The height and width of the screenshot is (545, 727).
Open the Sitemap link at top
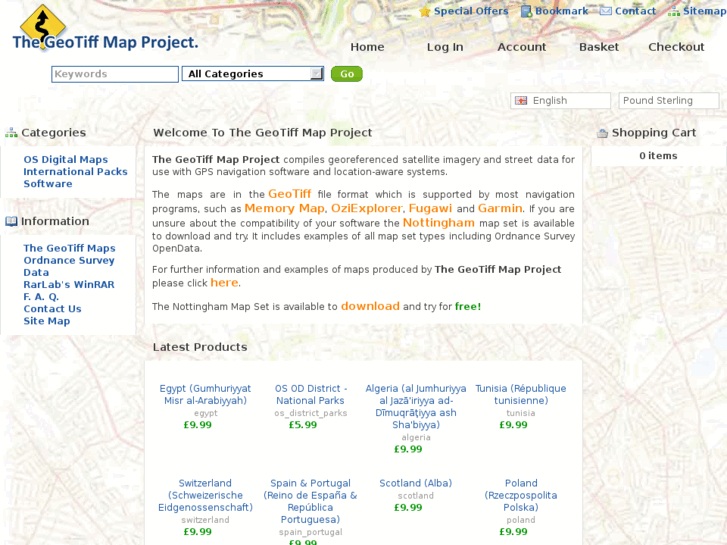pos(705,11)
